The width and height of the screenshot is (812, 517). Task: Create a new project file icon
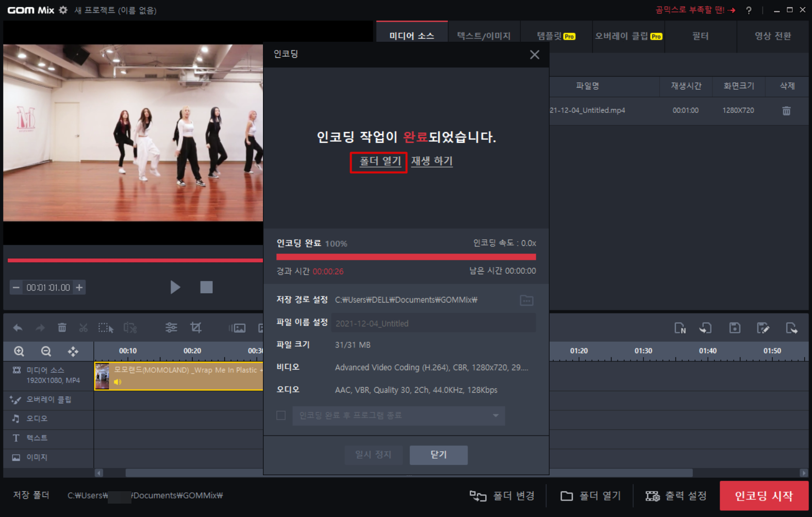point(680,328)
